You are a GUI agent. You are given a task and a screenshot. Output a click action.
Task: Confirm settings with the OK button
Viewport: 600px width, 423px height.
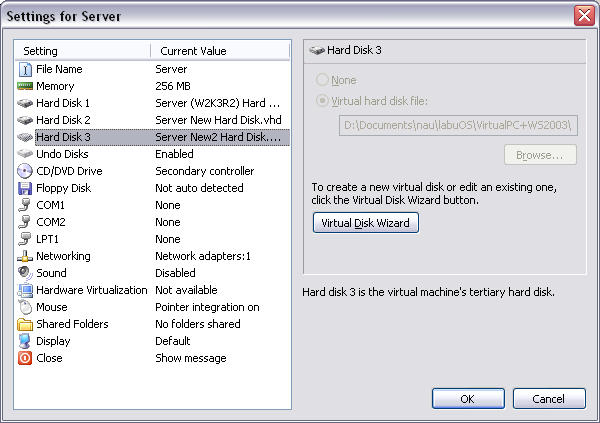pyautogui.click(x=468, y=399)
